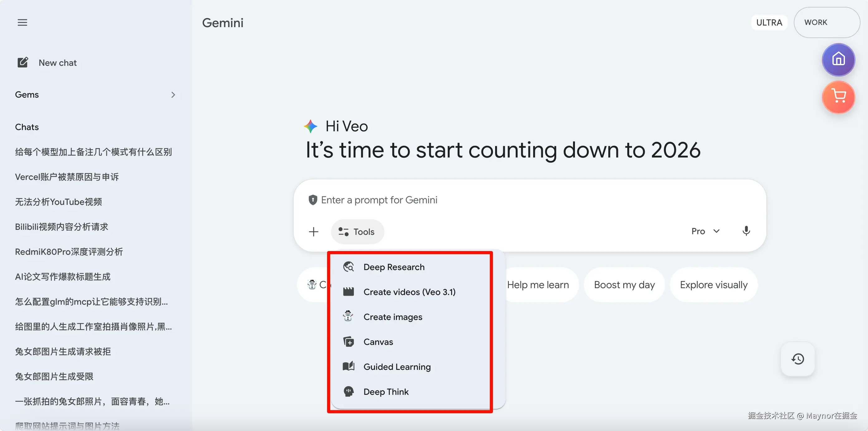Pick Guided Learning menu entry
868x431 pixels.
[x=397, y=367]
